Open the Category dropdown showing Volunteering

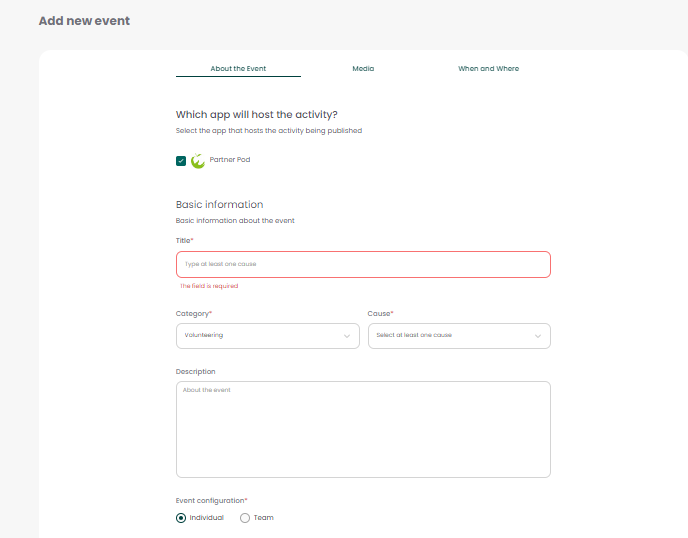[267, 336]
